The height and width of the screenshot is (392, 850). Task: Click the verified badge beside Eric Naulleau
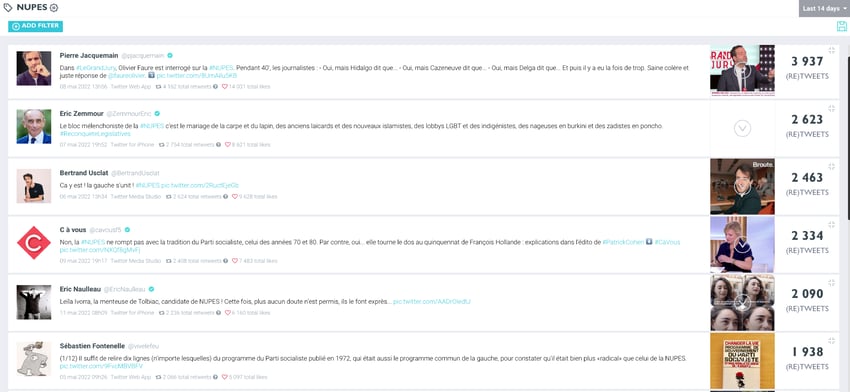[x=152, y=289]
